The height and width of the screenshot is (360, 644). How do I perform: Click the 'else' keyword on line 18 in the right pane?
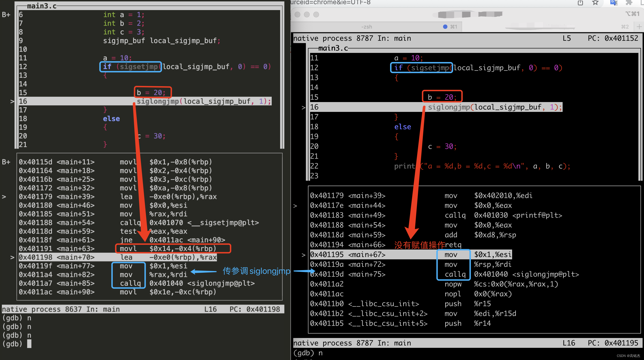pyautogui.click(x=402, y=127)
